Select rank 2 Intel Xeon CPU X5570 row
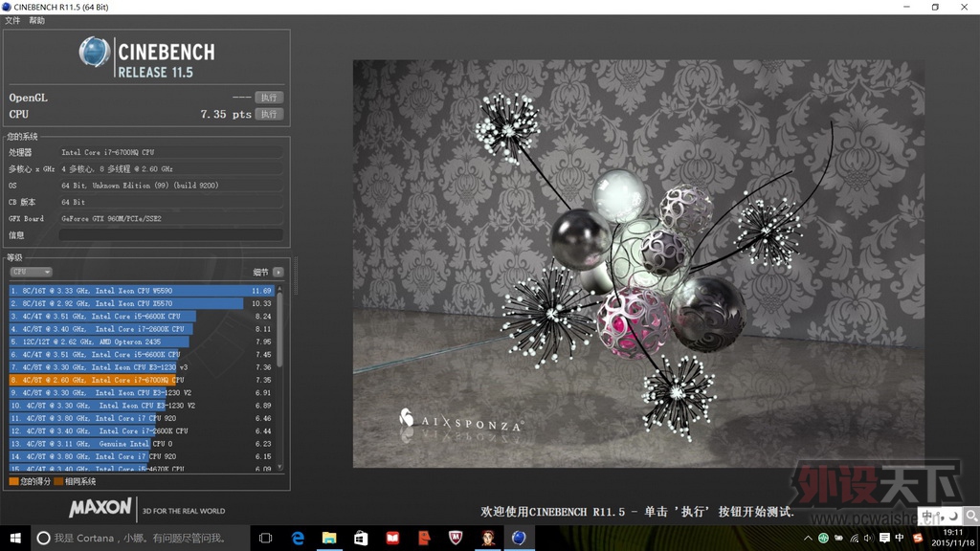Image resolution: width=980 pixels, height=551 pixels. 142,303
